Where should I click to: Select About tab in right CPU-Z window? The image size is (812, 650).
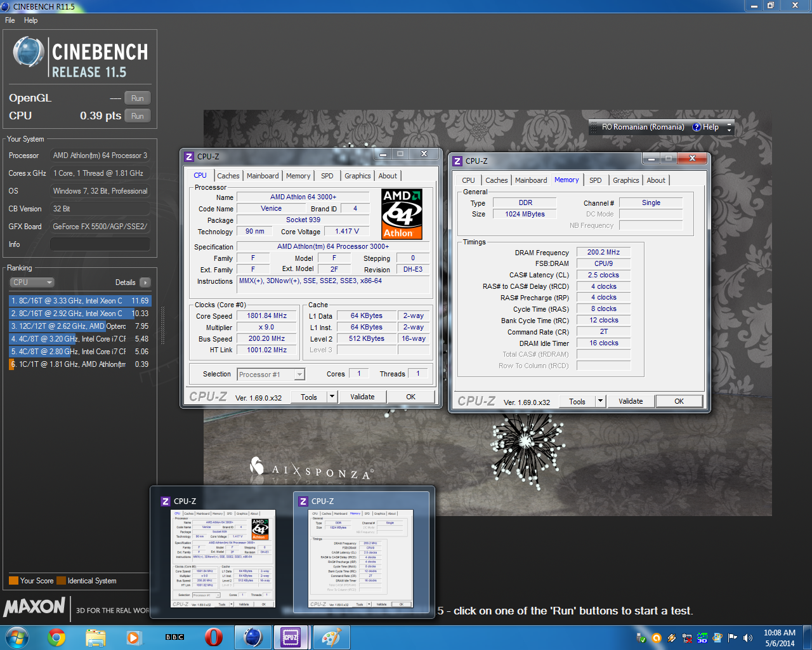pyautogui.click(x=656, y=180)
